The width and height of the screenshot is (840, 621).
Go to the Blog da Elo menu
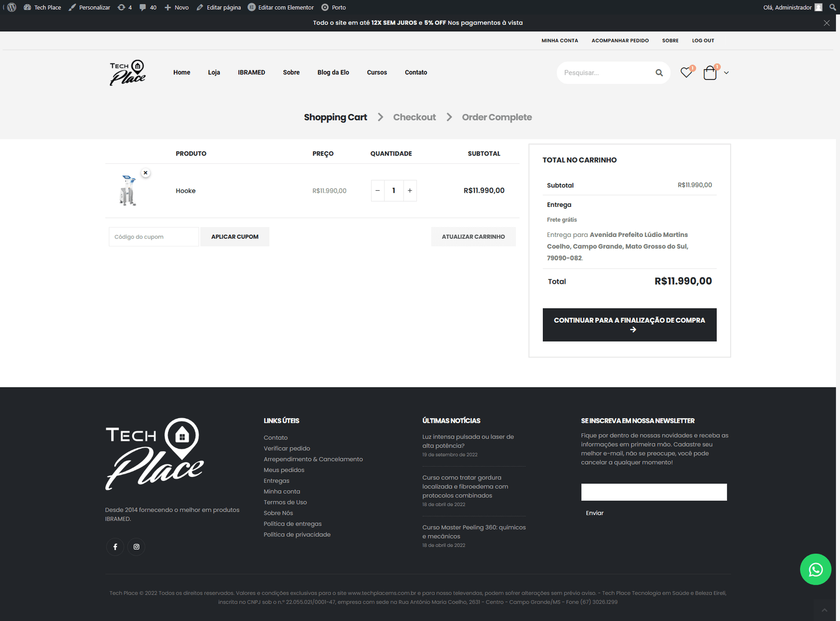tap(333, 73)
